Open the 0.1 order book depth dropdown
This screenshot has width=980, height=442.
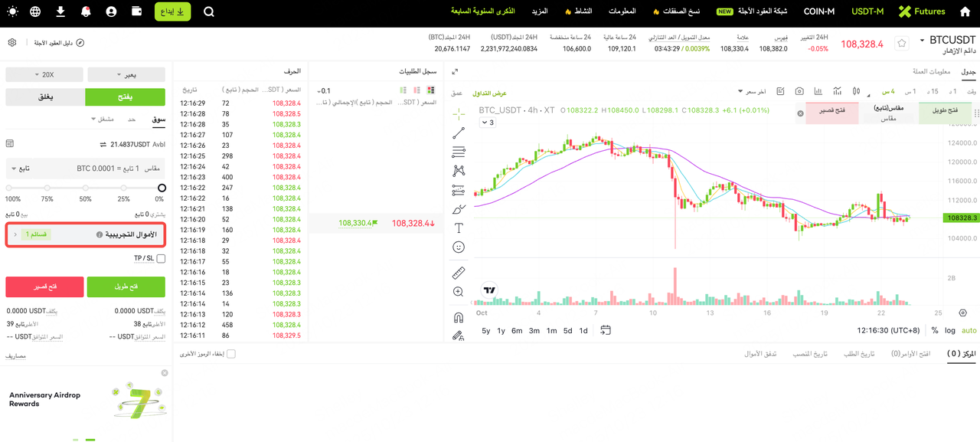[324, 90]
